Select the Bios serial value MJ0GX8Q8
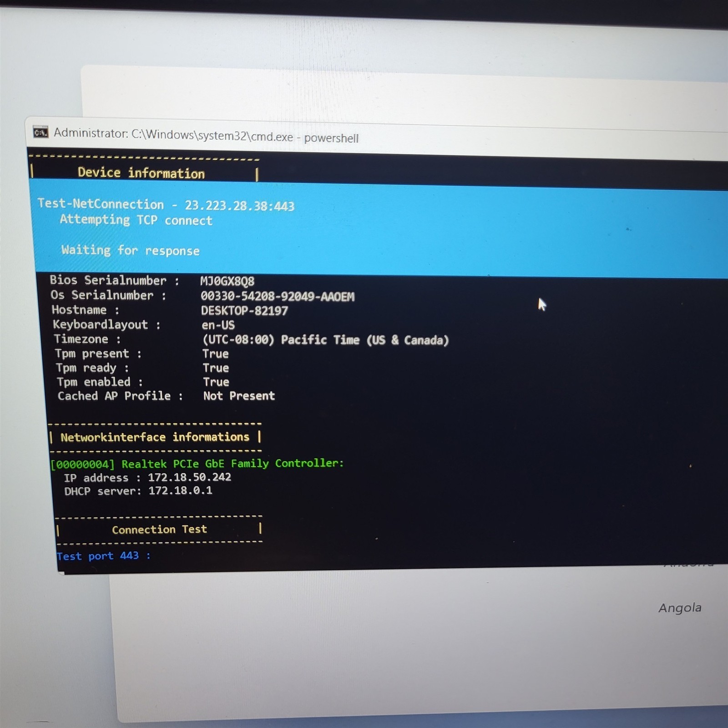This screenshot has width=728, height=728. tap(227, 281)
